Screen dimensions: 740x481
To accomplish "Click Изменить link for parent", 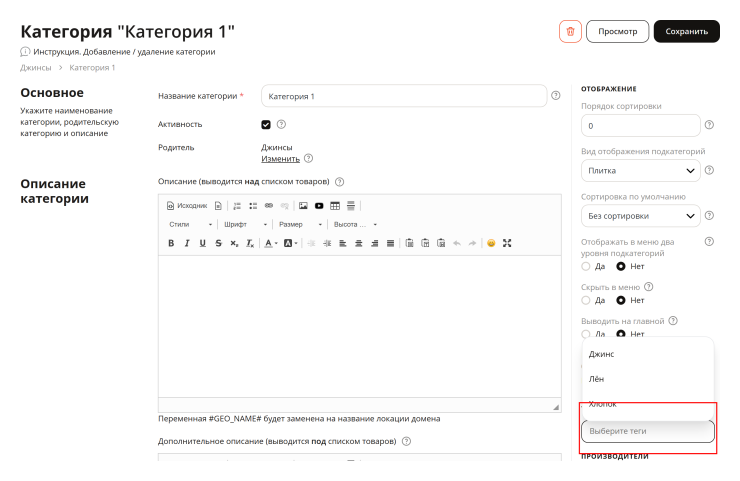I will tap(280, 159).
